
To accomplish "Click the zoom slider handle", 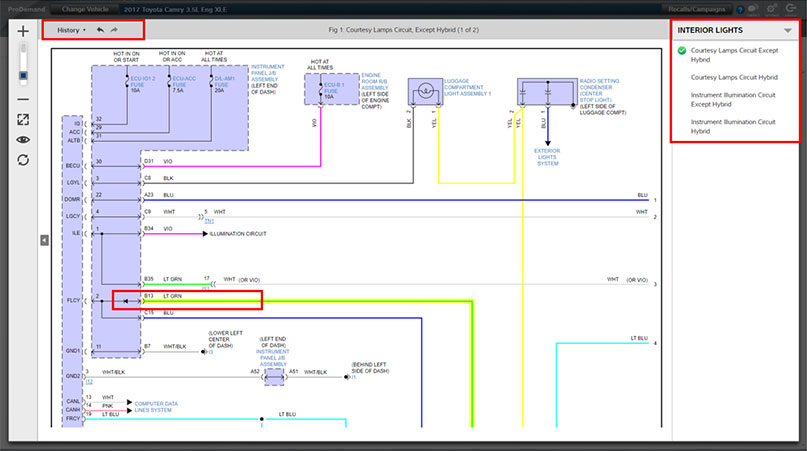I will point(23,76).
